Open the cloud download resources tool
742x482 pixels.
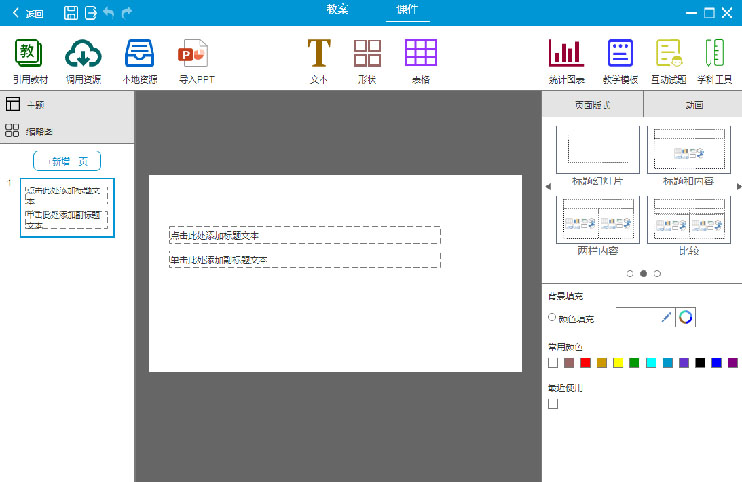point(83,54)
